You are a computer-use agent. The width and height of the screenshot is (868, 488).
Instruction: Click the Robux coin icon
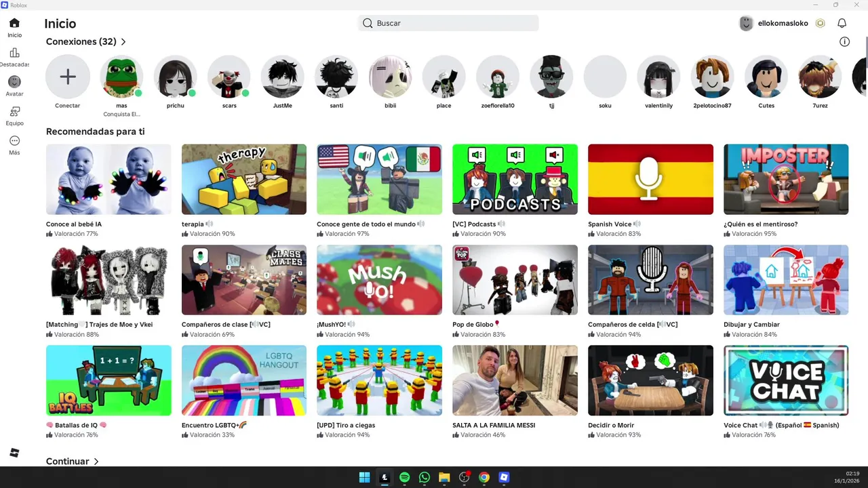click(x=820, y=23)
